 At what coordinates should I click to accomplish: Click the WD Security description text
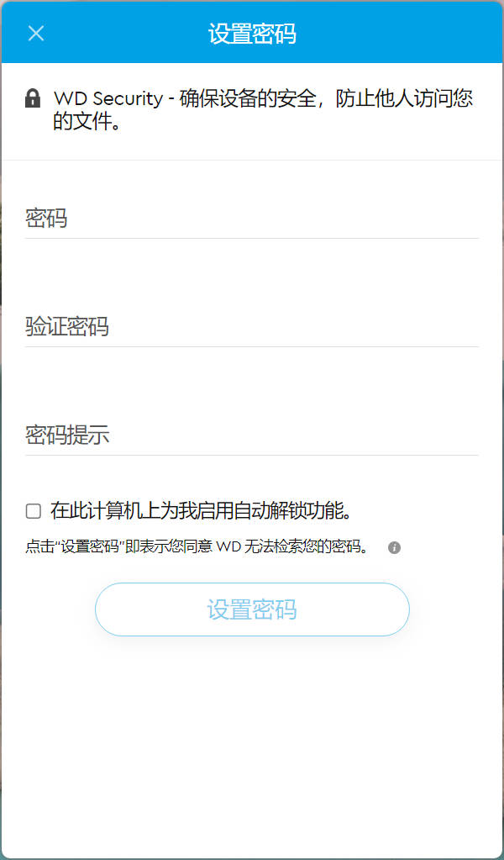pyautogui.click(x=263, y=109)
